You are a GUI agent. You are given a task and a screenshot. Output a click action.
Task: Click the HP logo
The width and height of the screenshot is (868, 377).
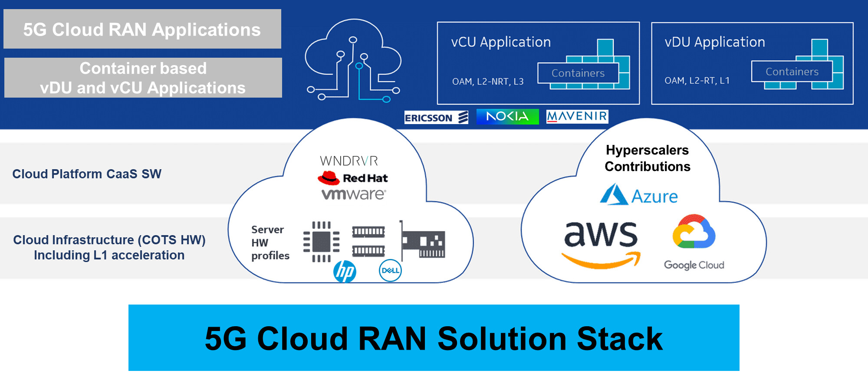(x=345, y=272)
